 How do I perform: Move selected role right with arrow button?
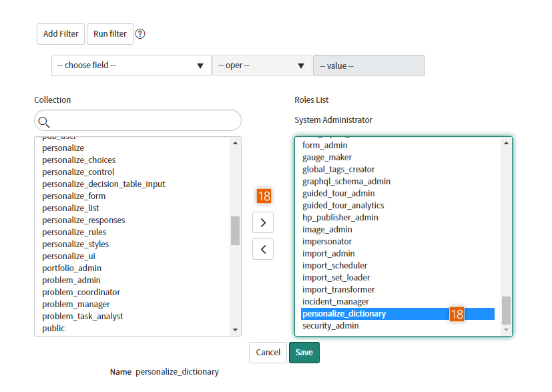click(x=263, y=222)
